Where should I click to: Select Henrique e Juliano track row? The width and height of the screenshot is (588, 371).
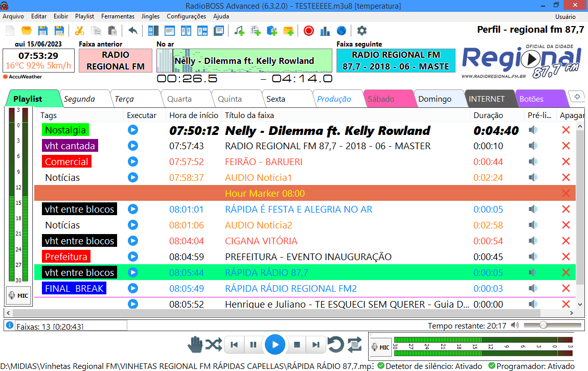coord(305,304)
